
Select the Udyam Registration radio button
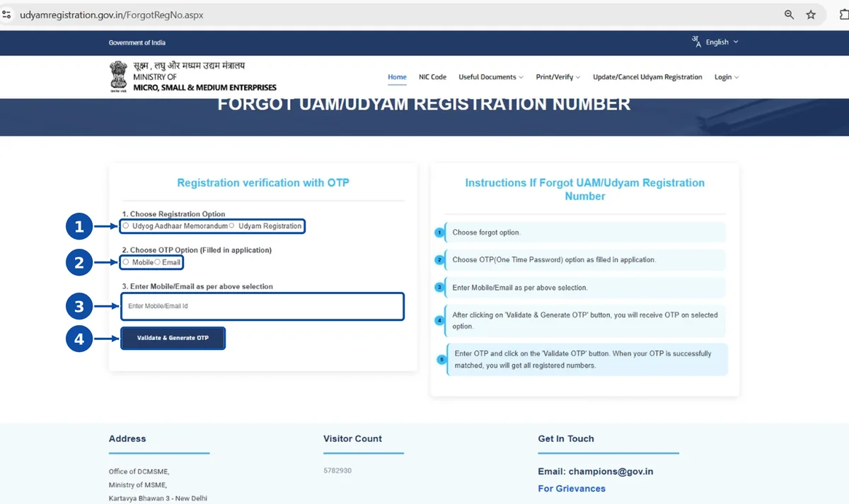pos(232,226)
